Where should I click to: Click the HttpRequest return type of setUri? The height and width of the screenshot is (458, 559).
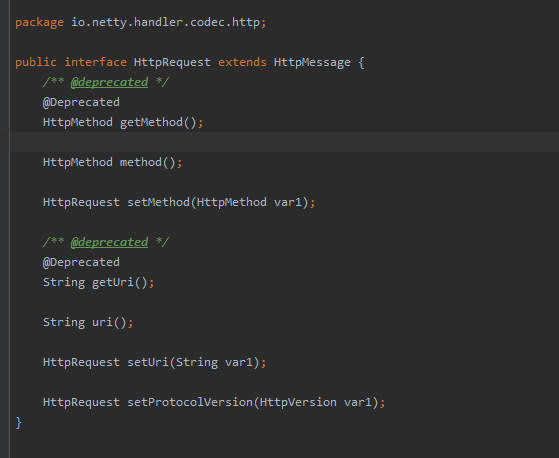(x=81, y=362)
